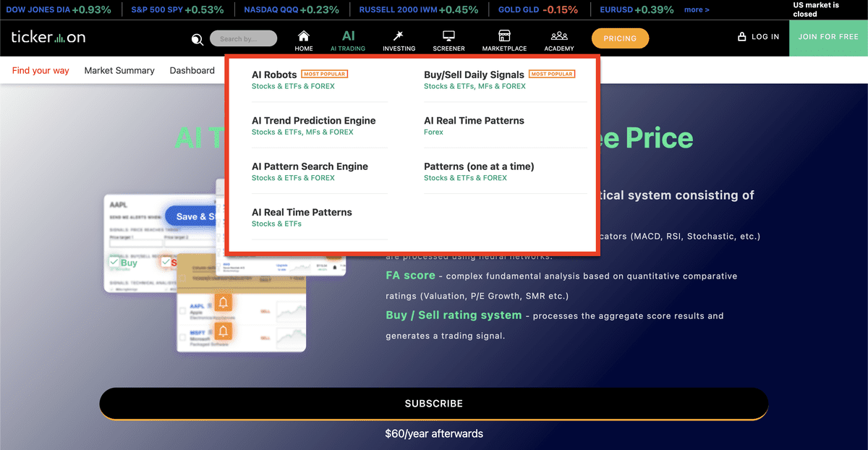
Task: Click the 'FA score' heading text
Action: (x=410, y=276)
